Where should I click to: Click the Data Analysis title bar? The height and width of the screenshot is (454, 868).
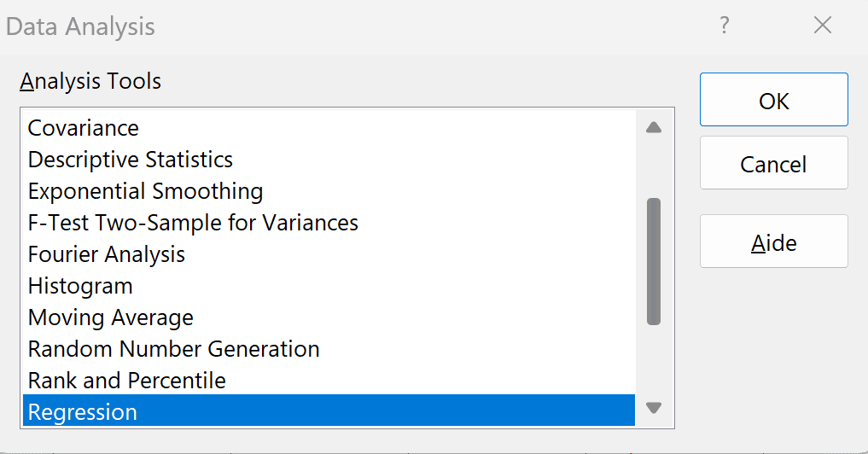(x=341, y=26)
